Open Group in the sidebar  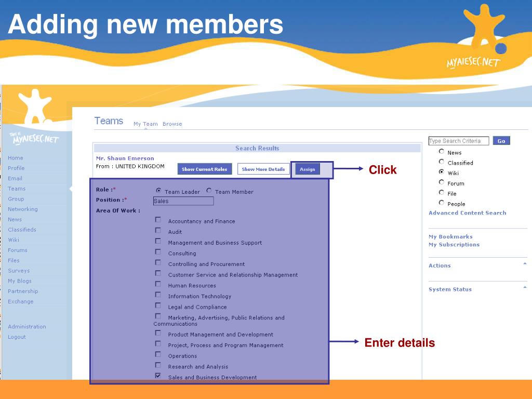click(x=16, y=199)
